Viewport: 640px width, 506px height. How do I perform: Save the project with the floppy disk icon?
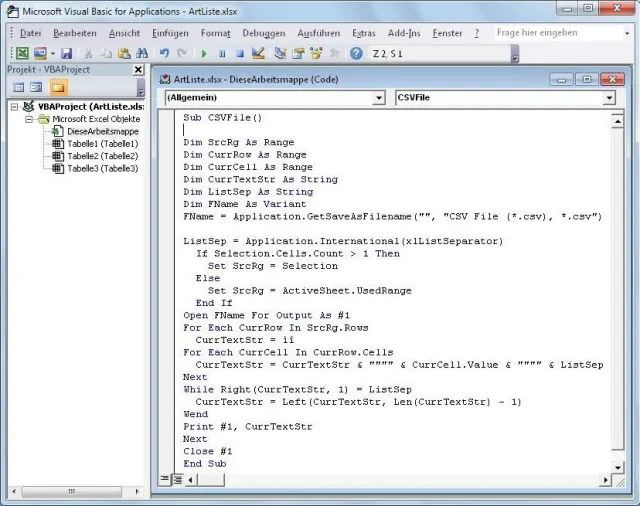[66, 53]
